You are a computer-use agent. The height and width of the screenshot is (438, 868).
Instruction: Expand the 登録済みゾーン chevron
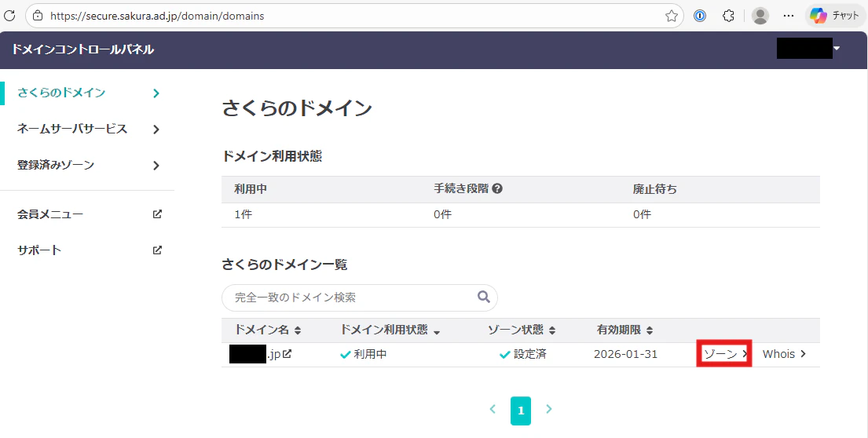(156, 166)
